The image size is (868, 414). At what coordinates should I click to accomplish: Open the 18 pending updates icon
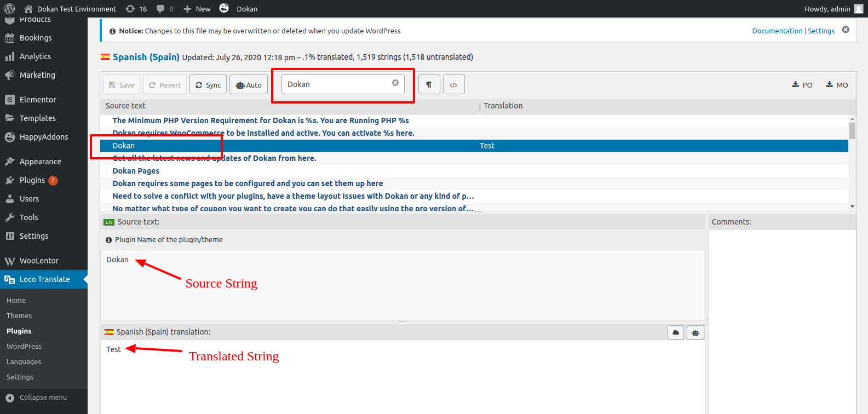click(x=136, y=9)
